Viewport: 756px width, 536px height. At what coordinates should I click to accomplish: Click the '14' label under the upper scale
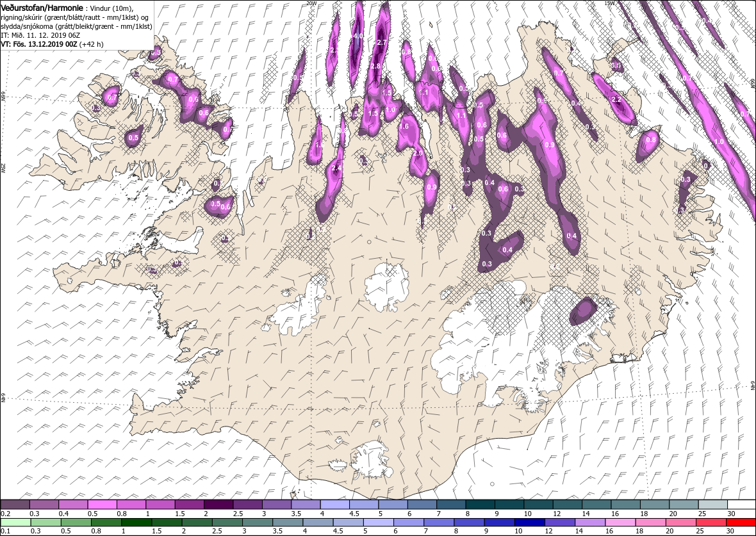(x=586, y=514)
